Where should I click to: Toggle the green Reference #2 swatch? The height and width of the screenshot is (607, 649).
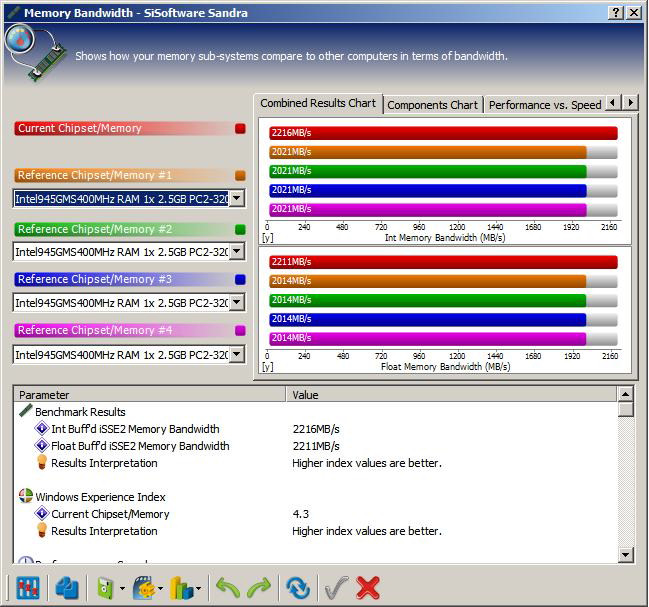coord(240,230)
